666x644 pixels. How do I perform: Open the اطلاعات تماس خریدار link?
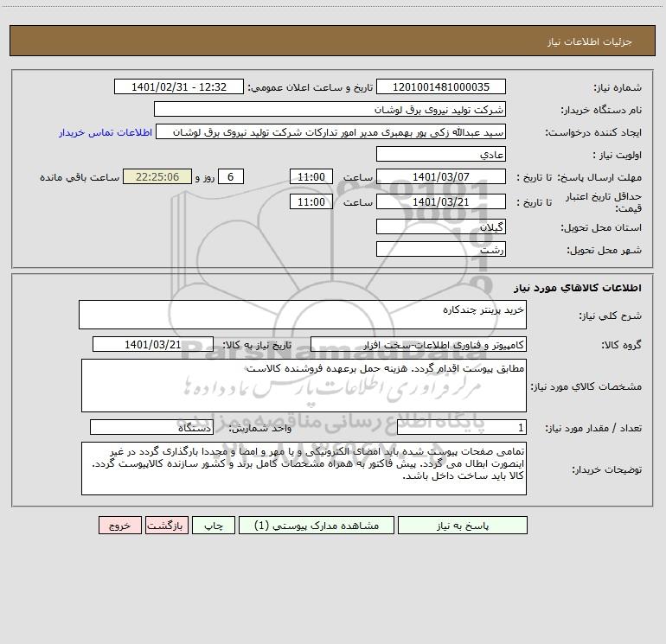[x=106, y=132]
